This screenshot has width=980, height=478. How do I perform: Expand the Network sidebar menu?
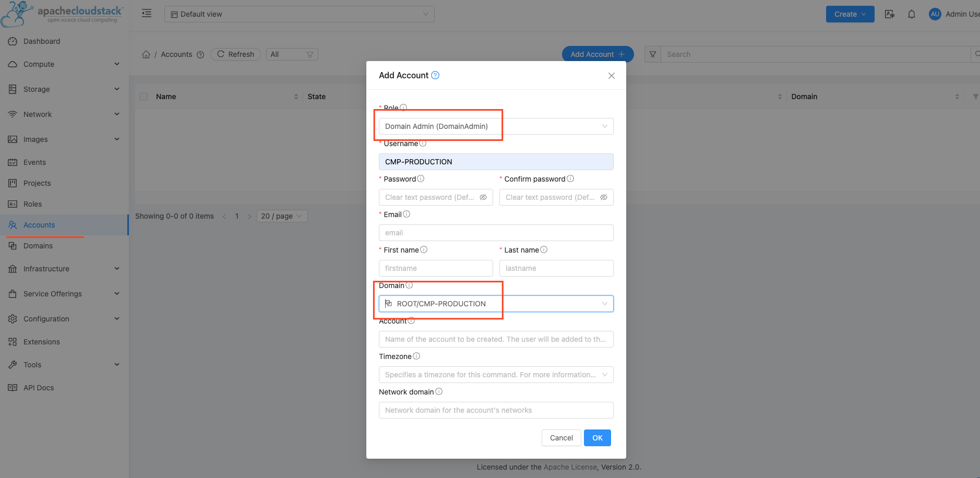pos(64,114)
